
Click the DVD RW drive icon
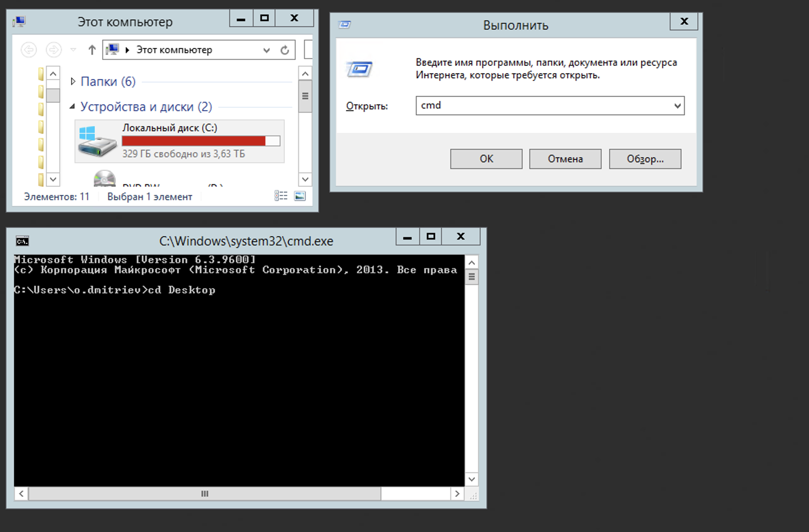(104, 179)
